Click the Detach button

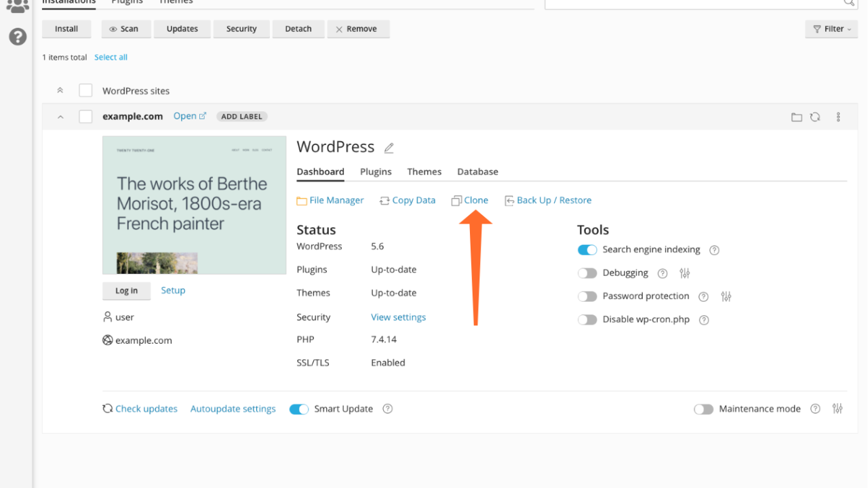point(298,29)
